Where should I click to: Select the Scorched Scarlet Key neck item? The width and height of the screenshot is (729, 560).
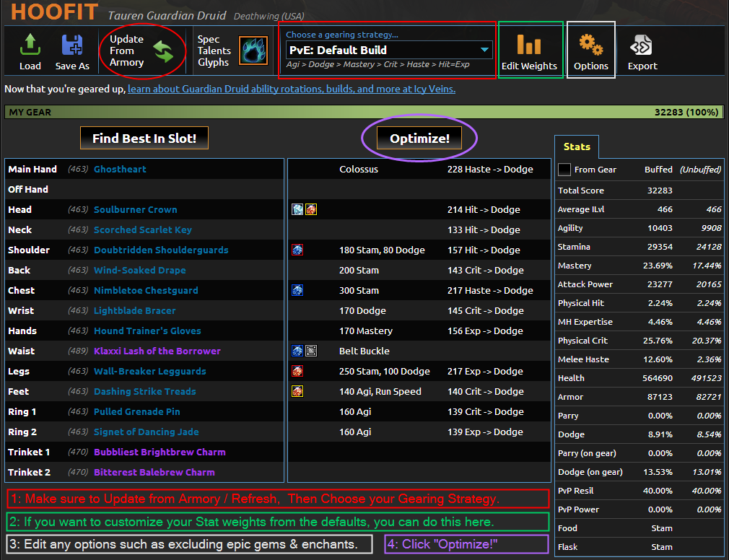pyautogui.click(x=143, y=229)
